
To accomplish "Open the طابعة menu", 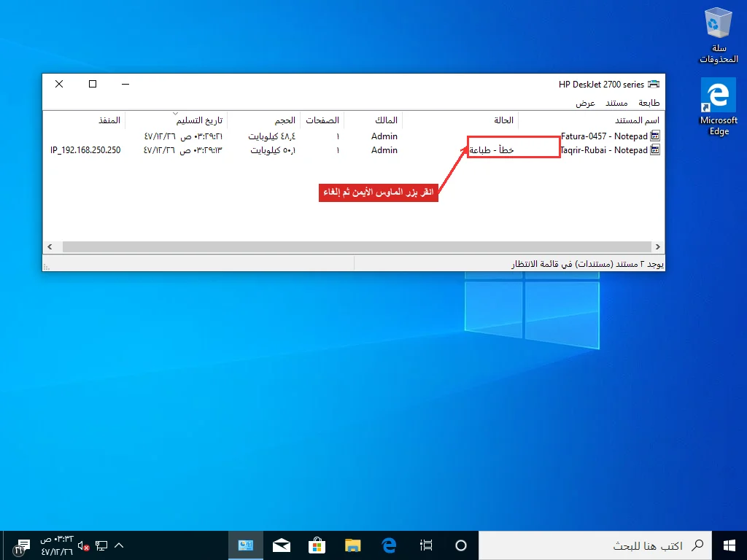I will (x=649, y=103).
